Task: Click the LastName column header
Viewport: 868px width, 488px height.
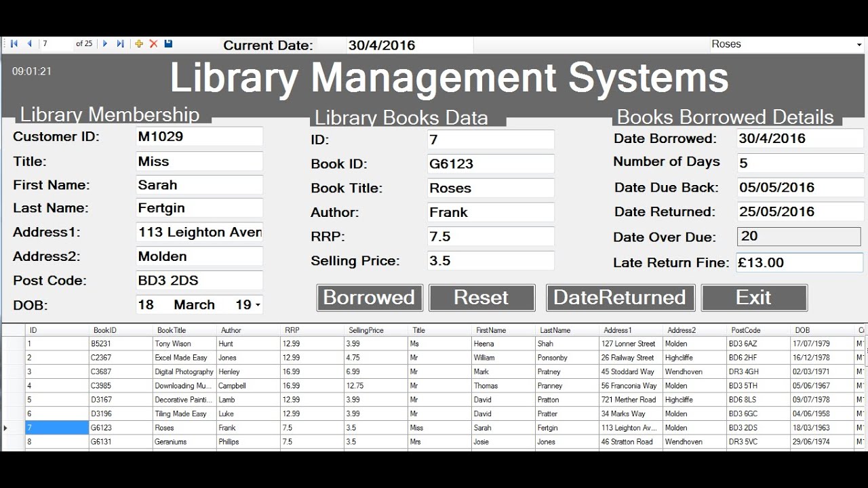Action: point(567,330)
